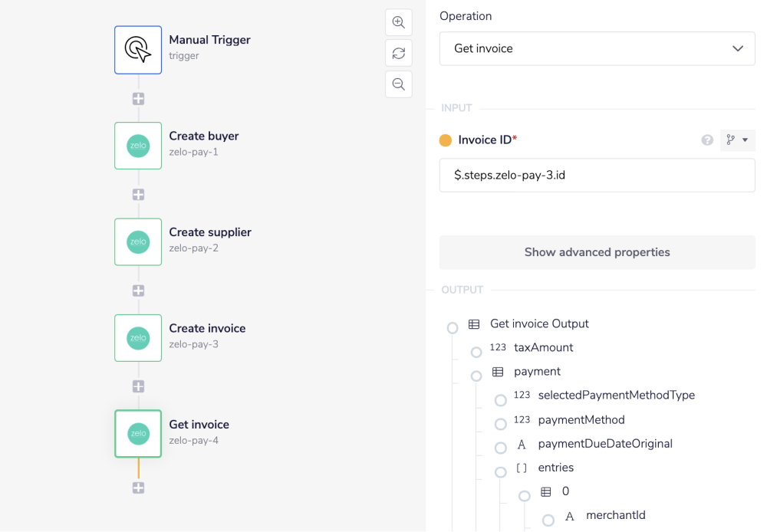
Task: Open the Operation dropdown
Action: [x=597, y=48]
